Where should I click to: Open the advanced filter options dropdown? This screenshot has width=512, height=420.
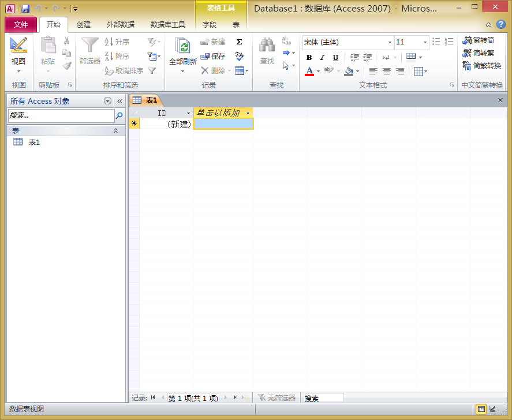[x=154, y=56]
